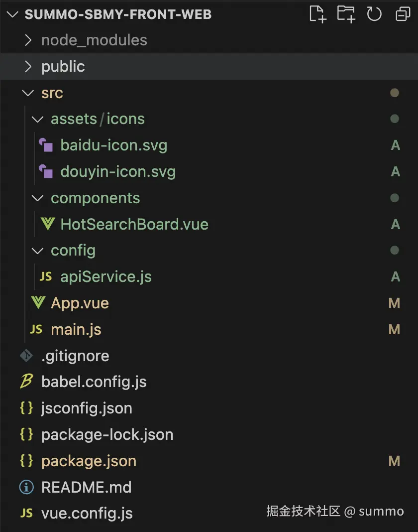
Task: Click the Vue icon beside HotSearchBoard.vue
Action: click(x=47, y=224)
